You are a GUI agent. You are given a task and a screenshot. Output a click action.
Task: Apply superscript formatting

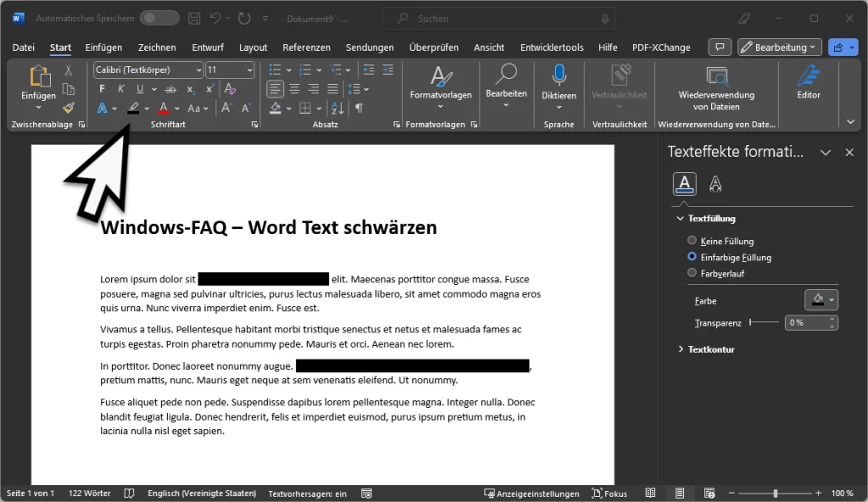click(209, 89)
